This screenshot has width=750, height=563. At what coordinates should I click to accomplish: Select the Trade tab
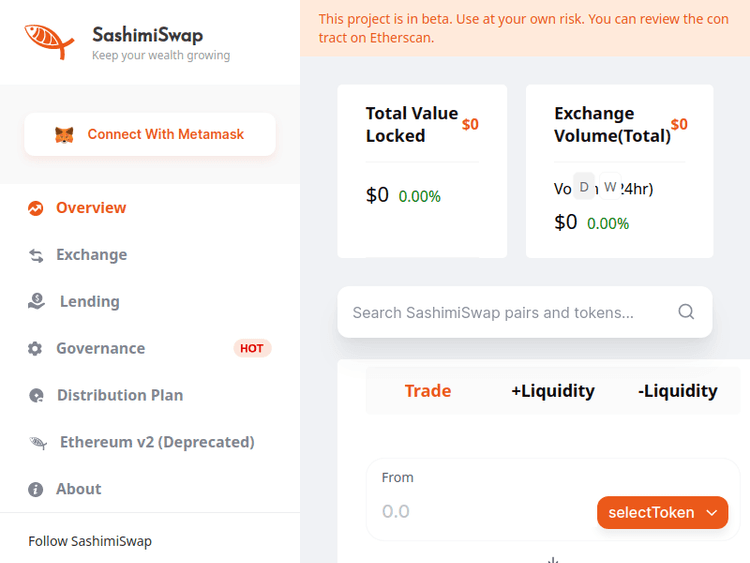pyautogui.click(x=428, y=391)
